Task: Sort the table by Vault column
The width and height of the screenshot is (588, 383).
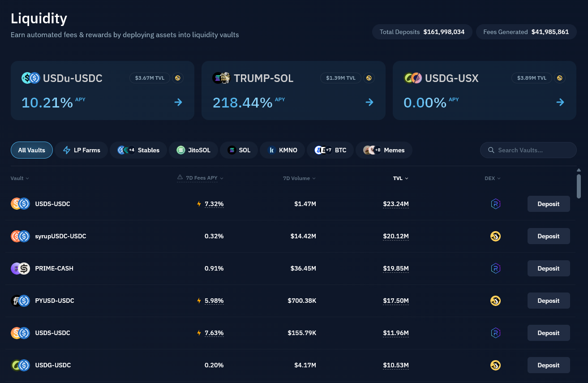Action: pyautogui.click(x=20, y=178)
